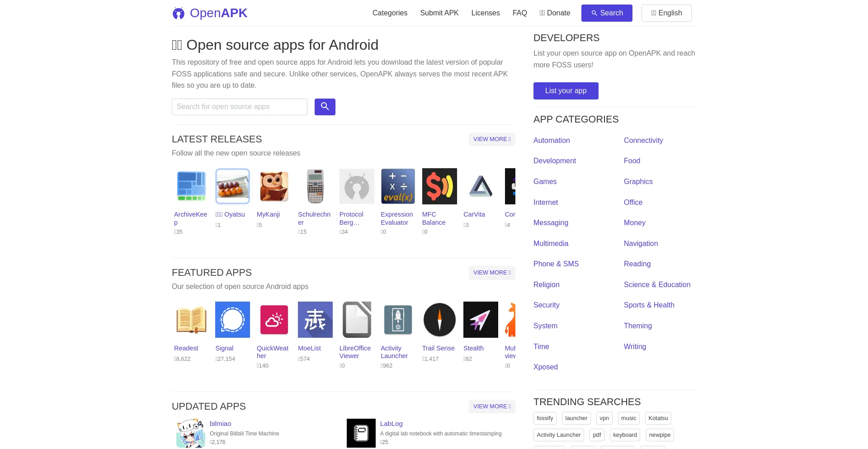Open the MoeList app icon
The image size is (868, 449).
pos(315,320)
